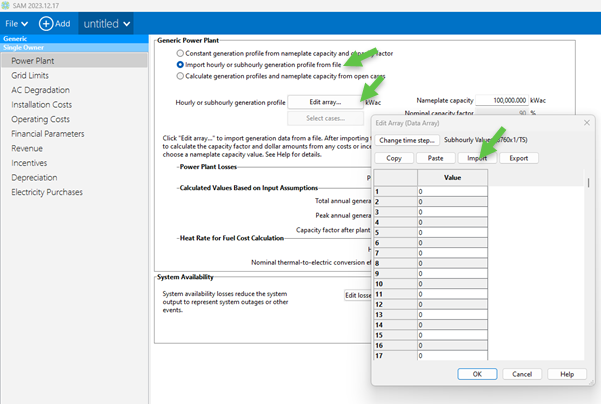Screen dimensions: 601x404
Task: Select constant generation profile radio option
Action: point(180,52)
